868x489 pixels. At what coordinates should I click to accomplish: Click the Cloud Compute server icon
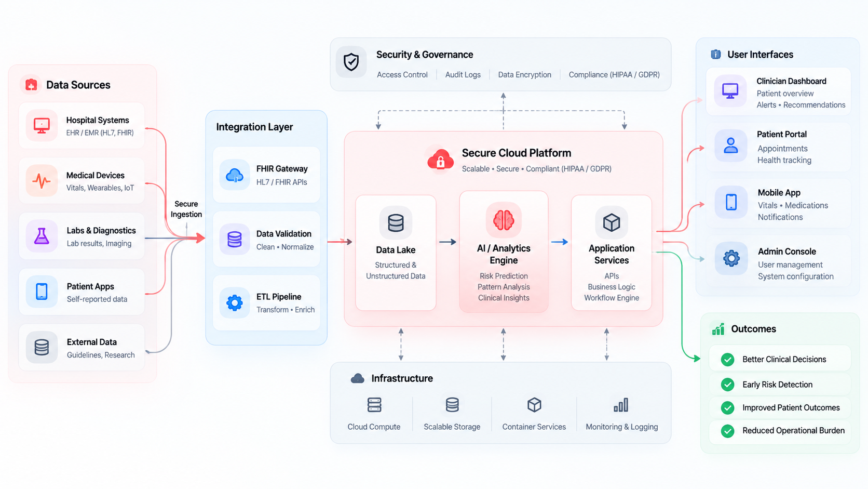[x=374, y=405]
